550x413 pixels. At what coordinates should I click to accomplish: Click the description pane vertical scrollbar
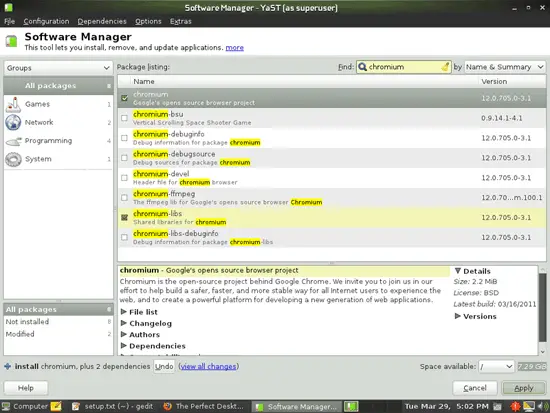(x=542, y=309)
